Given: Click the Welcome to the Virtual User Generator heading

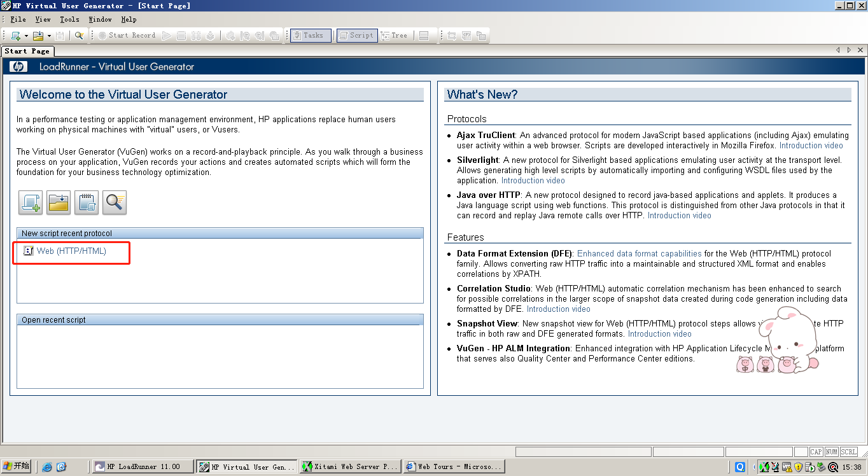Looking at the screenshot, I should (x=123, y=95).
